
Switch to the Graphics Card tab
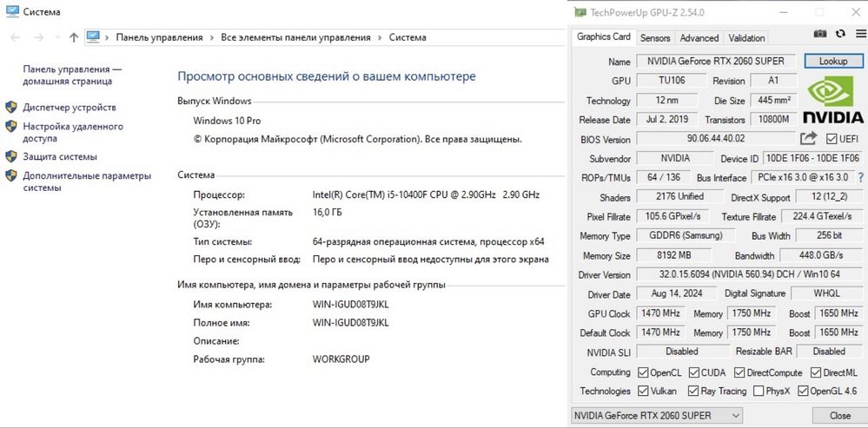tap(603, 37)
